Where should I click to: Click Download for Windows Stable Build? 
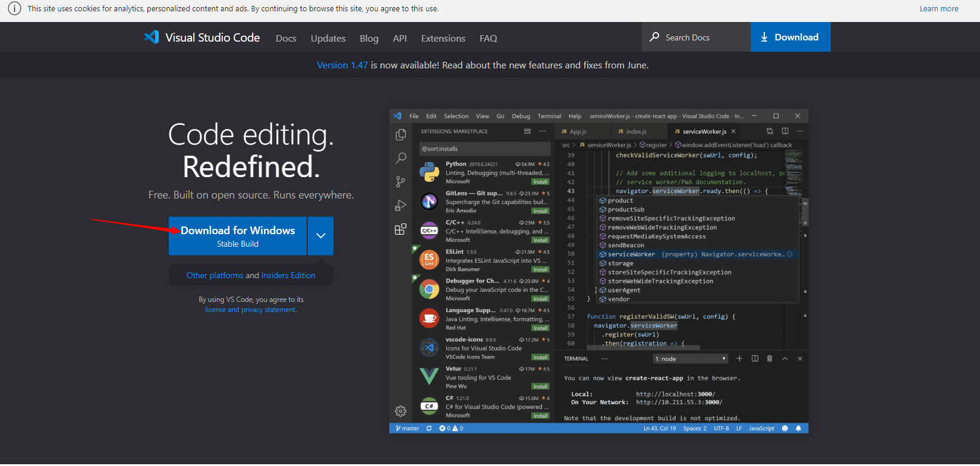[238, 236]
